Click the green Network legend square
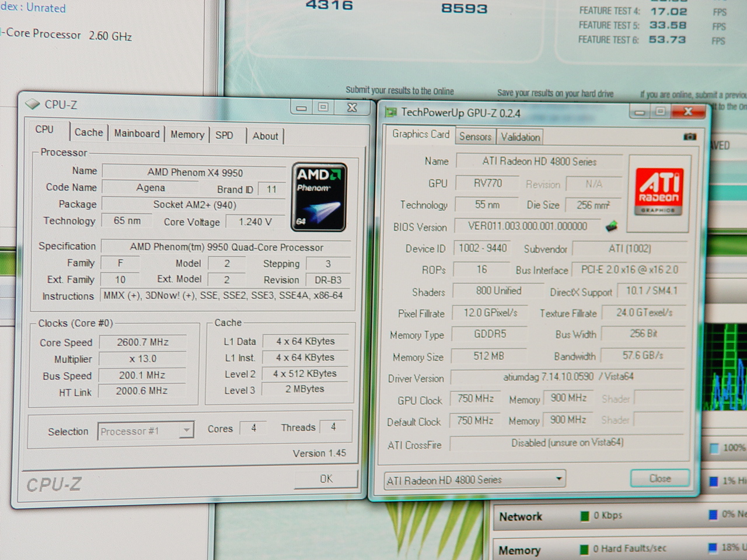Screen dimensions: 747x560 [x=584, y=516]
